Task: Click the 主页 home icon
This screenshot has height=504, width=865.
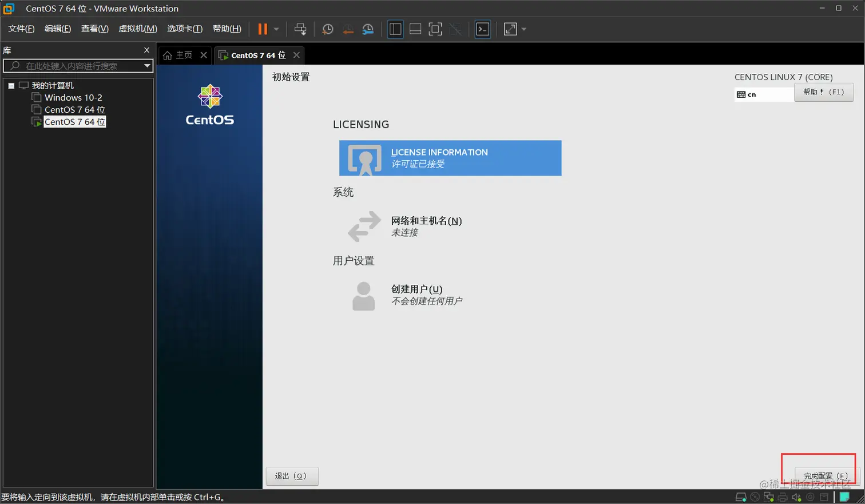Action: click(168, 55)
